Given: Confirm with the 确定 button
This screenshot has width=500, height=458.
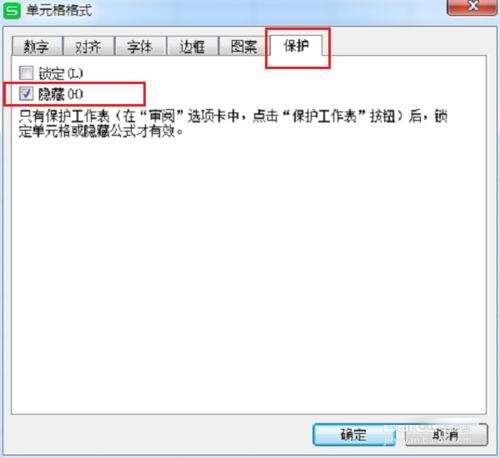Looking at the screenshot, I should point(354,434).
